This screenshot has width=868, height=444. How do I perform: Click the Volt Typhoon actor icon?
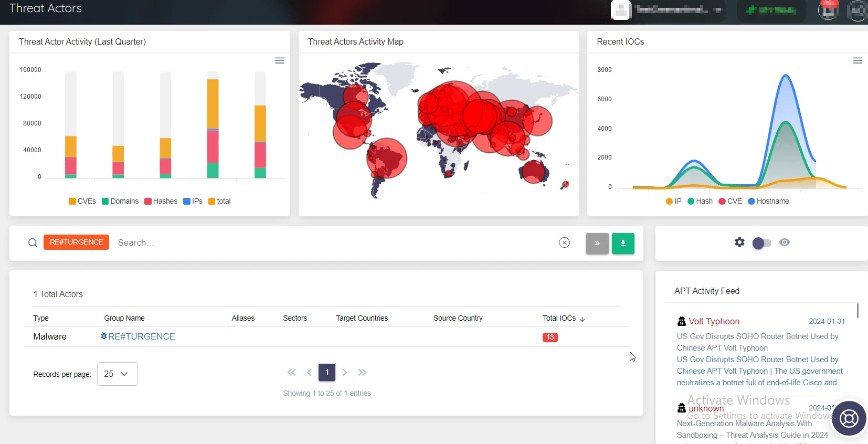[x=682, y=321]
